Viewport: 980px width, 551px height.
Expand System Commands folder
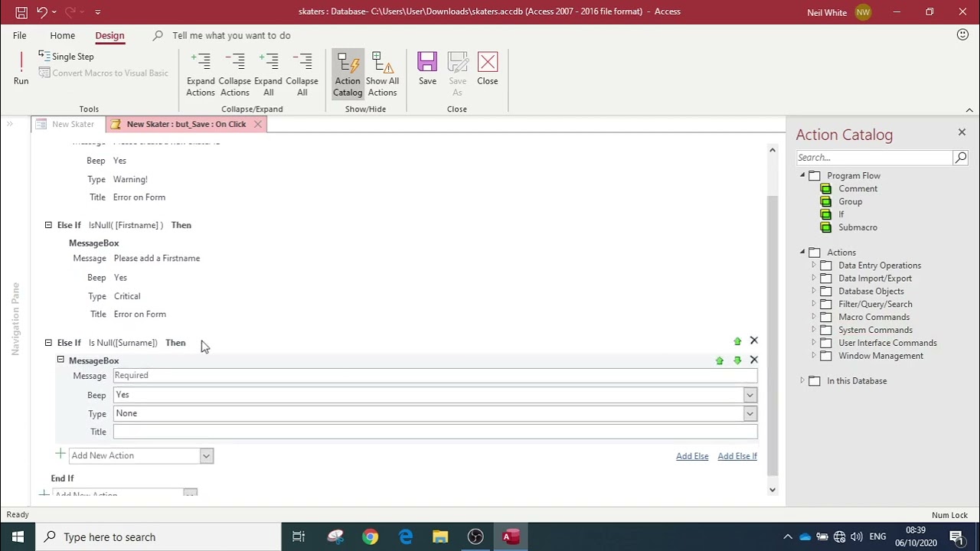point(814,331)
